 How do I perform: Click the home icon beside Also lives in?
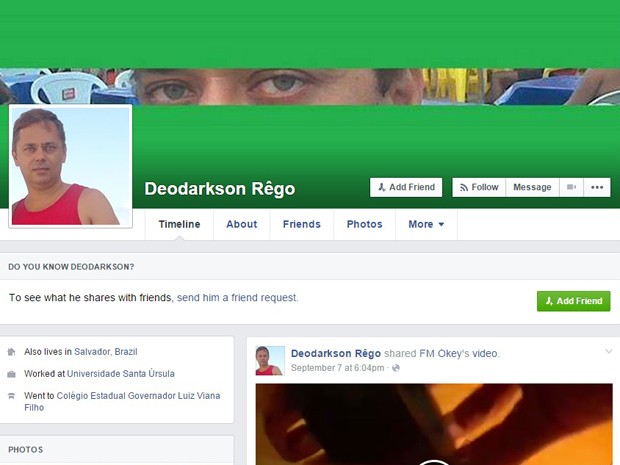pos(11,352)
